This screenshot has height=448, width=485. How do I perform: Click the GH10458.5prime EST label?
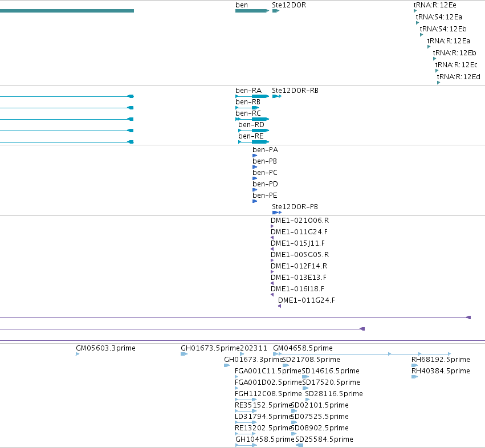tap(265, 439)
